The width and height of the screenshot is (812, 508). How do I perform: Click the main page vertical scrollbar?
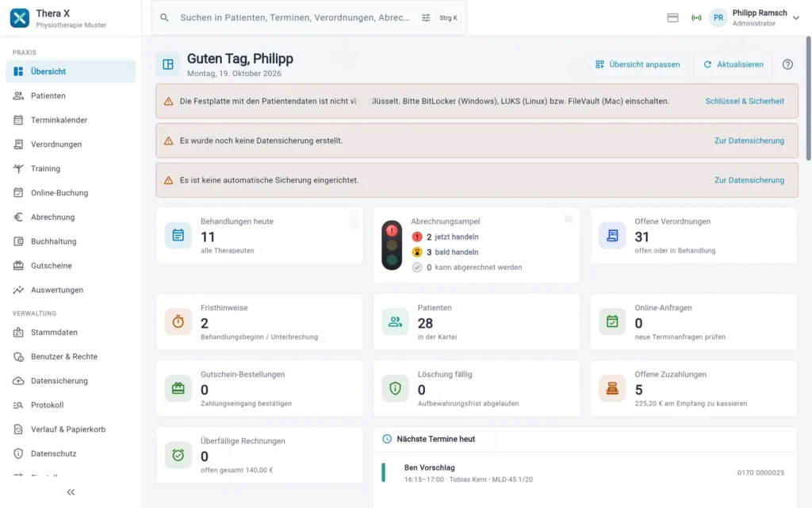[808, 98]
